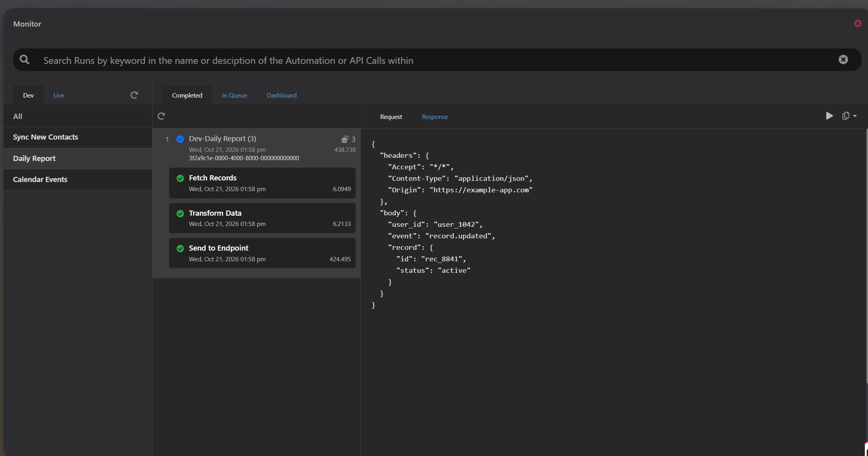868x456 pixels.
Task: Click the copy clipboard icon
Action: click(x=845, y=116)
